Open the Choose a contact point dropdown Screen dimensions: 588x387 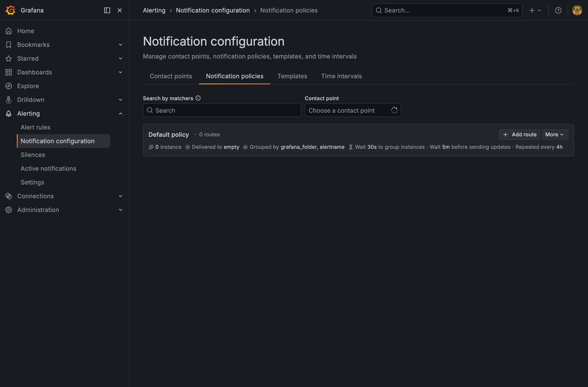point(353,110)
